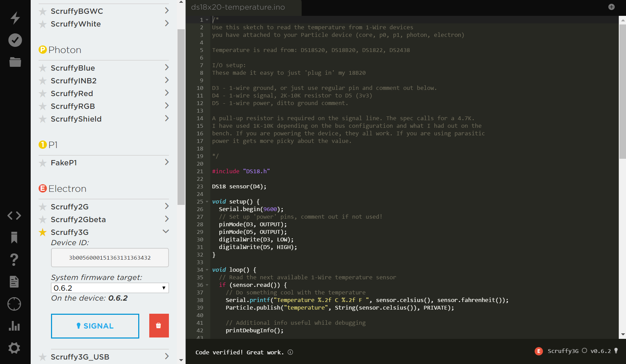Open the System firmware target dropdown
Screen dimensions: 626x364
tap(110, 288)
